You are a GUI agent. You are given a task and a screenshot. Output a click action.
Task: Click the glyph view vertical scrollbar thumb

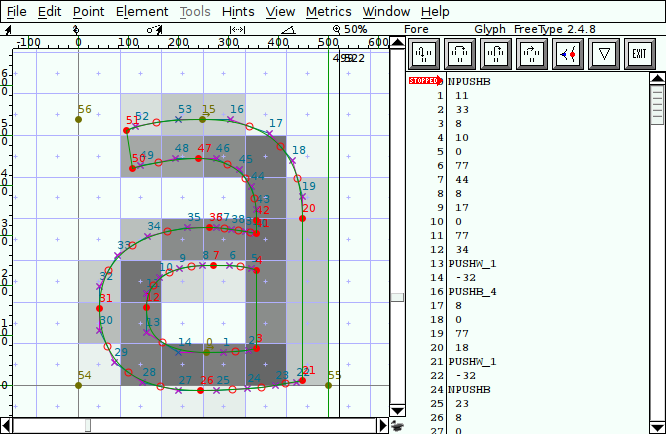pyautogui.click(x=397, y=297)
